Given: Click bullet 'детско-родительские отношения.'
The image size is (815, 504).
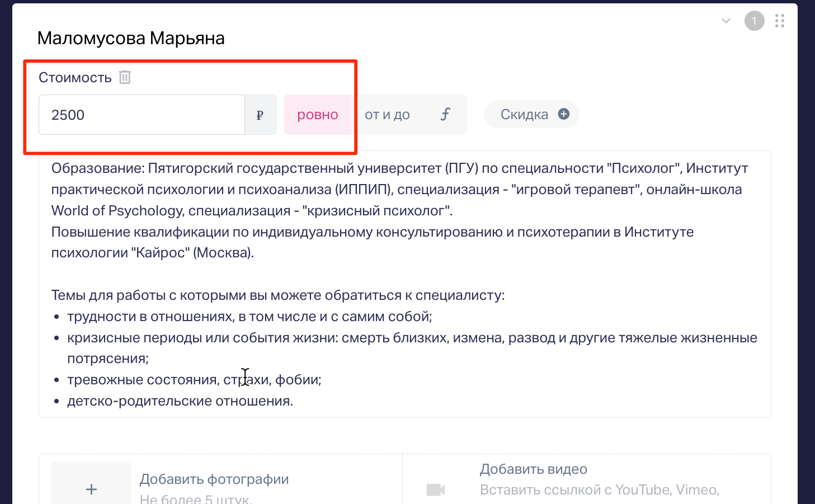Looking at the screenshot, I should (180, 401).
